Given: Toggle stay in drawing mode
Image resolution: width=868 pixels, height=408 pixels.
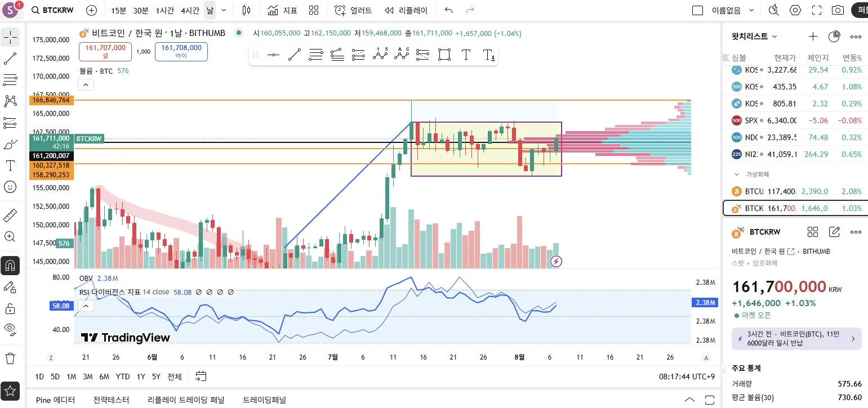Looking at the screenshot, I should (x=10, y=287).
